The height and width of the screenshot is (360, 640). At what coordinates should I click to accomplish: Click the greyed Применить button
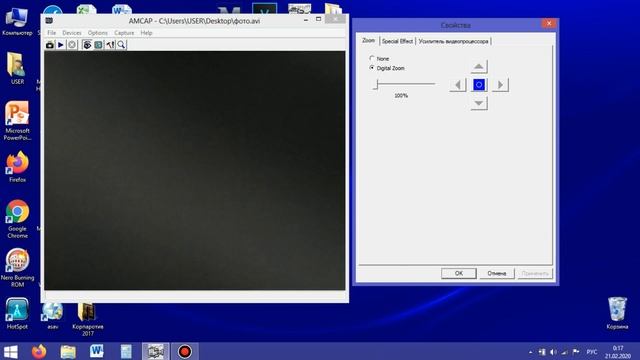(x=535, y=273)
